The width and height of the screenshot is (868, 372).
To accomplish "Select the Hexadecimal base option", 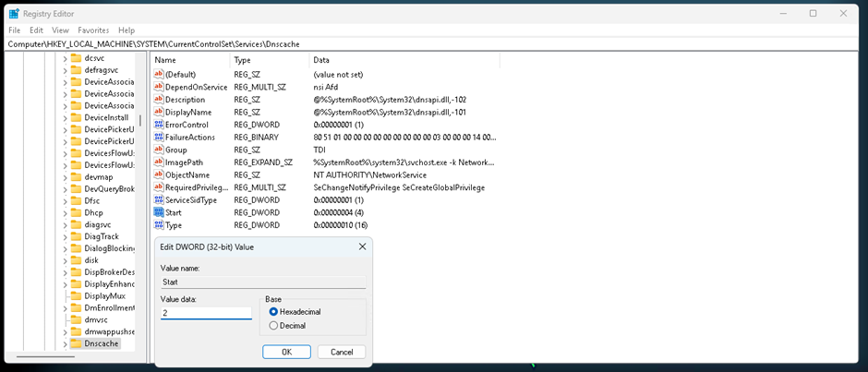I will 273,312.
